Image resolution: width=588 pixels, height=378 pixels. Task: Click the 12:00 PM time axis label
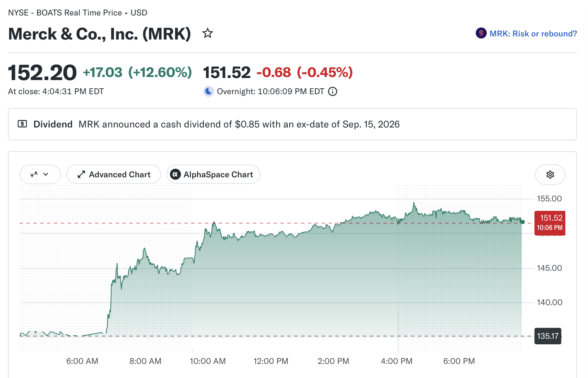[x=271, y=361]
